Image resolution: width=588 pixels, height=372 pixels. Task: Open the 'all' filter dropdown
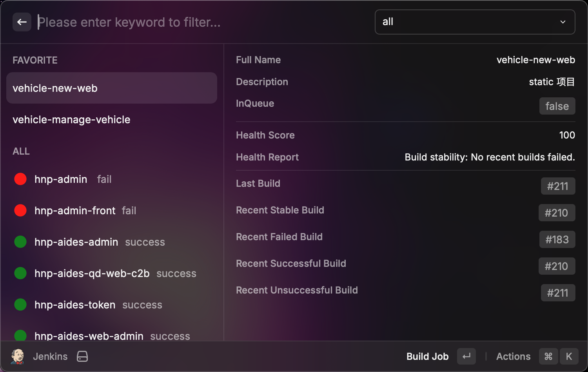(474, 22)
